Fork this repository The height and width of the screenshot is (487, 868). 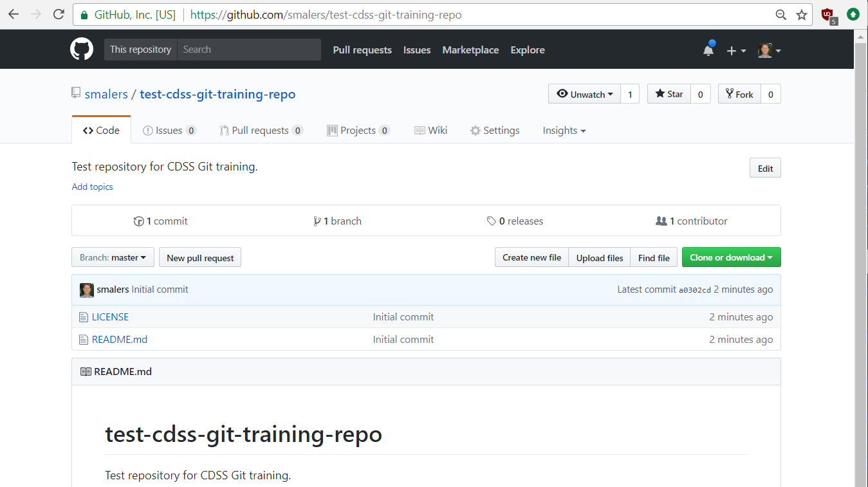(739, 94)
